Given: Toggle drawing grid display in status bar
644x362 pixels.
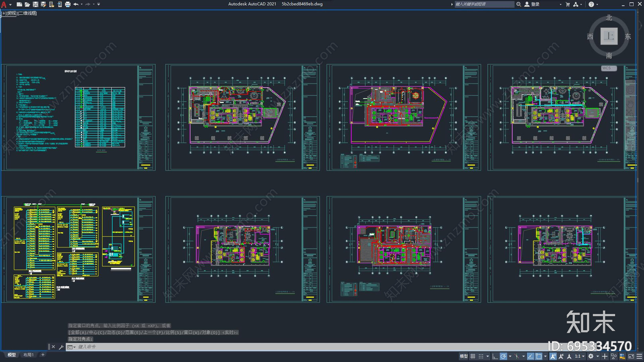Looking at the screenshot, I should [473, 356].
